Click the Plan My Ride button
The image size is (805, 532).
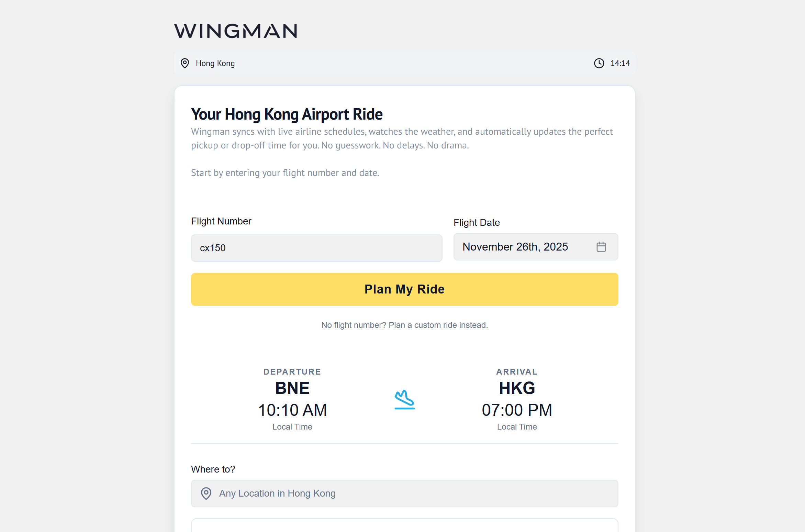[x=404, y=289]
